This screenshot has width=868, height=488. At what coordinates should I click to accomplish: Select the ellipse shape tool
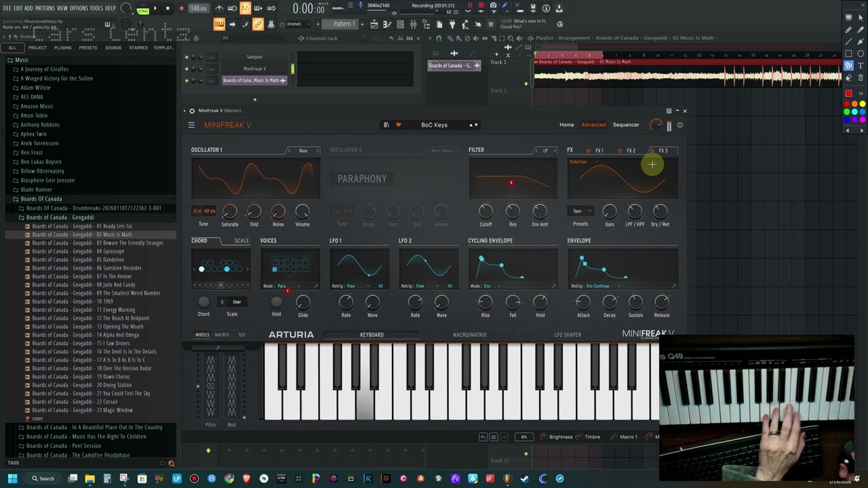[861, 54]
